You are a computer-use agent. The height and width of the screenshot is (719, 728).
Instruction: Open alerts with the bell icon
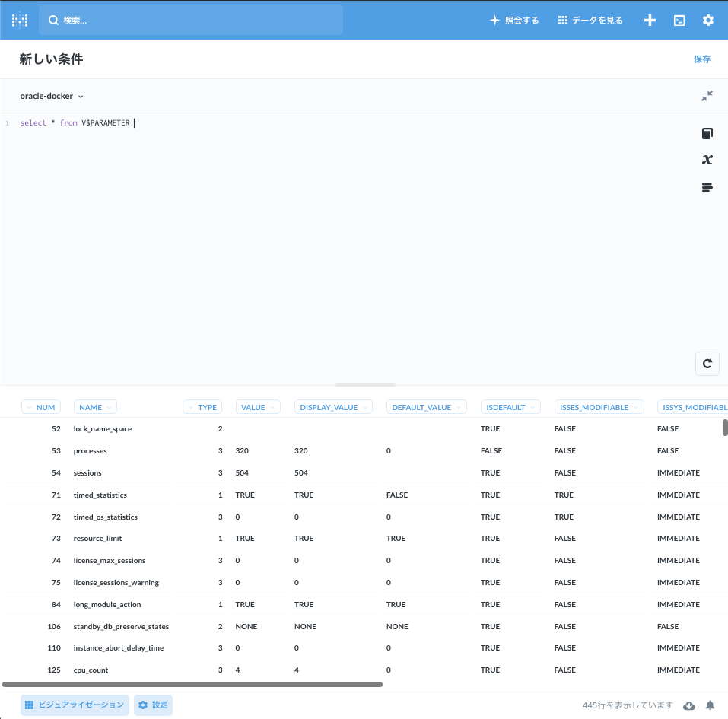pyautogui.click(x=710, y=705)
